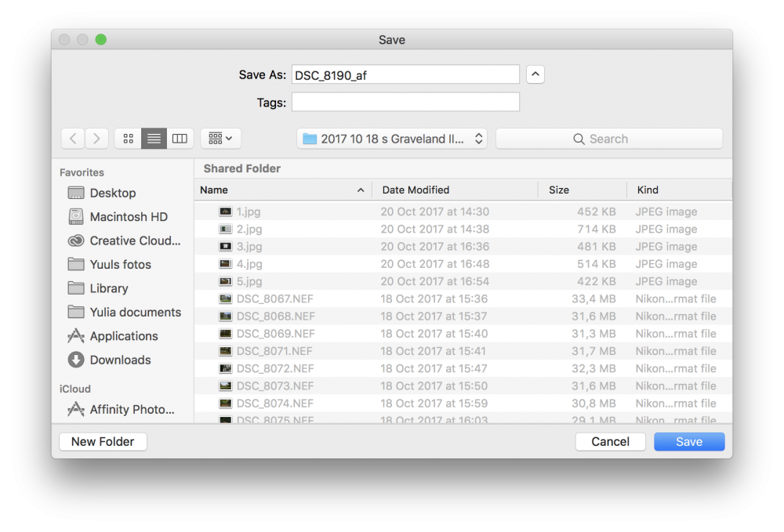Viewport: 784px width, 532px height.
Task: Select file 5.jpg in the list
Action: point(463,282)
